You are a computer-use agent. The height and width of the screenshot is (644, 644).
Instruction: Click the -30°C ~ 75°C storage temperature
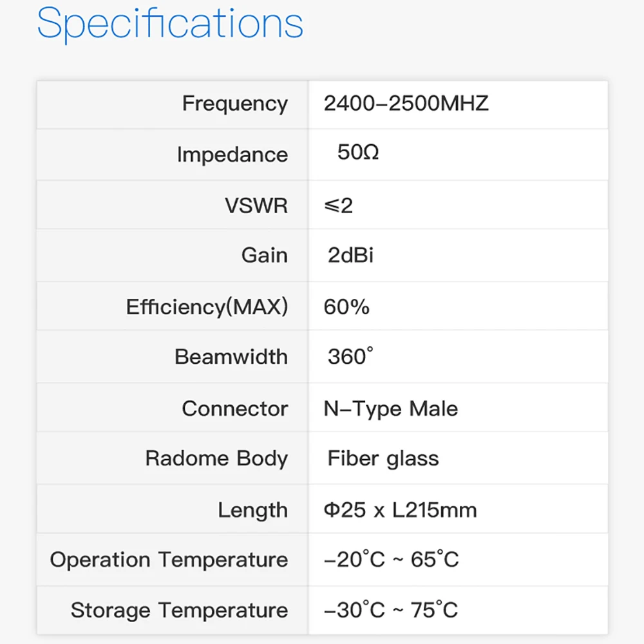click(x=391, y=610)
